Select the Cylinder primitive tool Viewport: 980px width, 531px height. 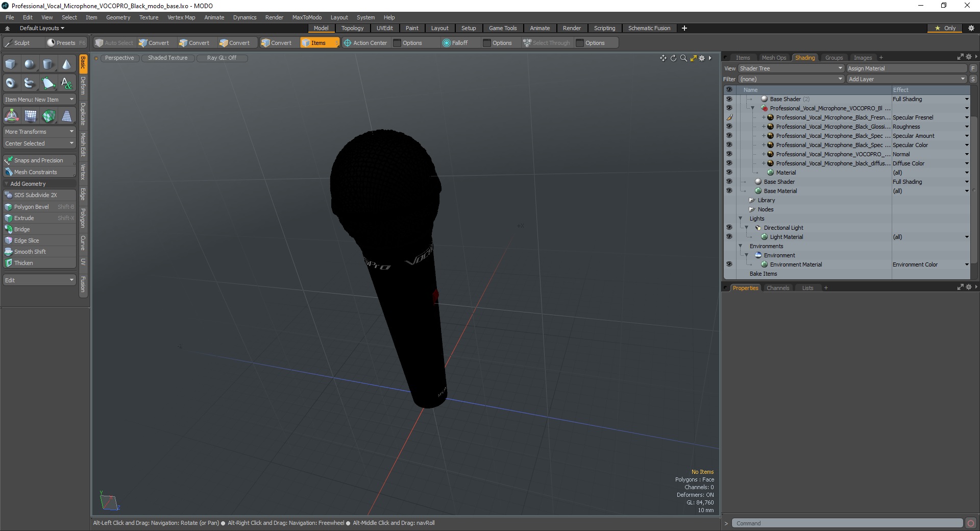click(x=48, y=64)
